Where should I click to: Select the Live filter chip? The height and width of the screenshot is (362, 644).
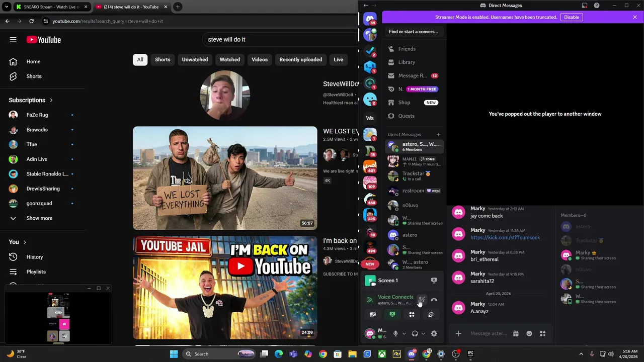tap(339, 59)
